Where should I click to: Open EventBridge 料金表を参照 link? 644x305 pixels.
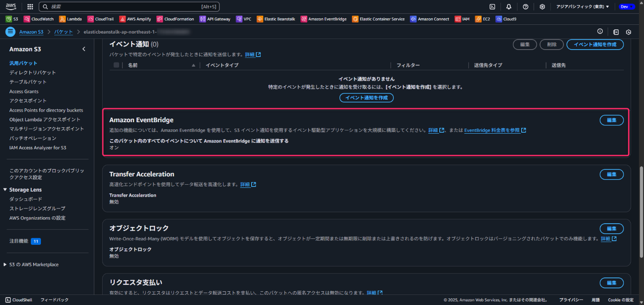[x=495, y=130]
